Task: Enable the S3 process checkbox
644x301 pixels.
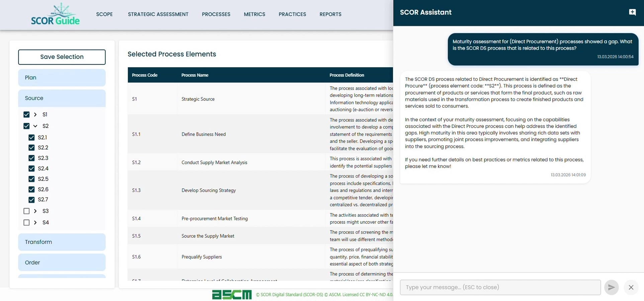Action: [x=27, y=211]
